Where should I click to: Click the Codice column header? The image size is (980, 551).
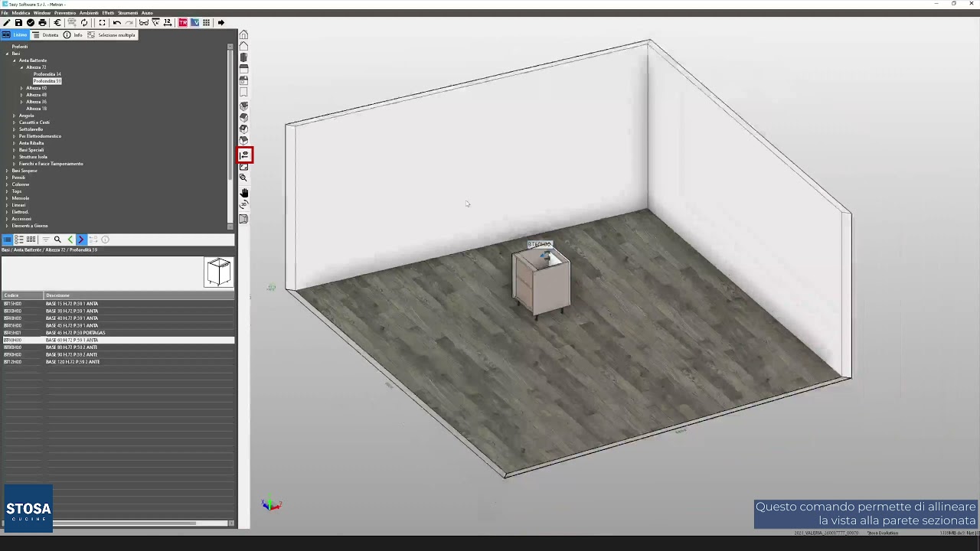click(22, 295)
